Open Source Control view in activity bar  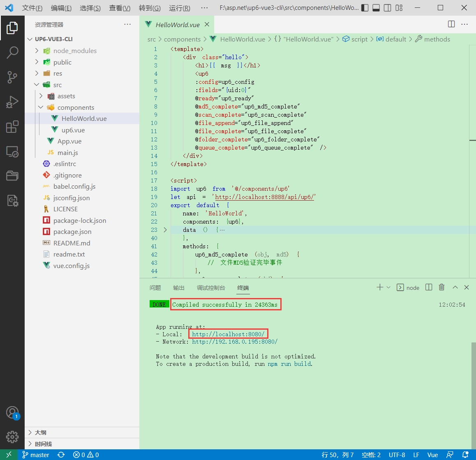pos(12,77)
